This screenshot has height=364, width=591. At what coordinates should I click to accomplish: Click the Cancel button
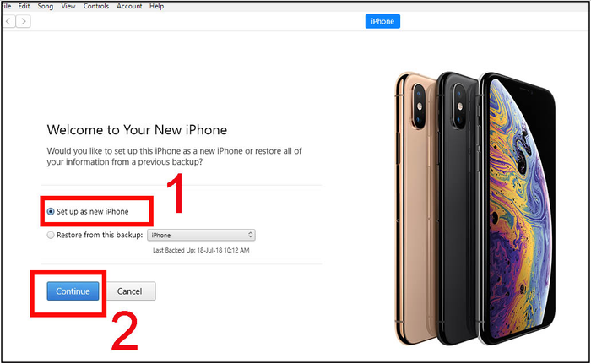point(130,291)
